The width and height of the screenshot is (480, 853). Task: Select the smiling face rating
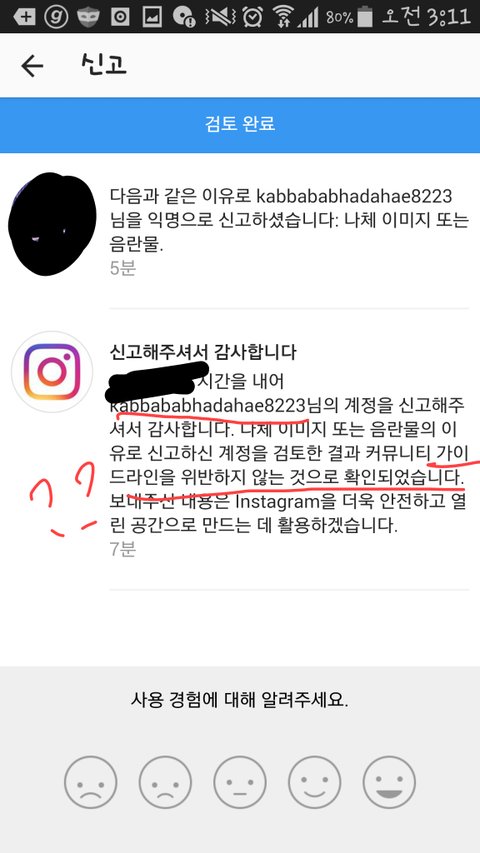coord(314,782)
